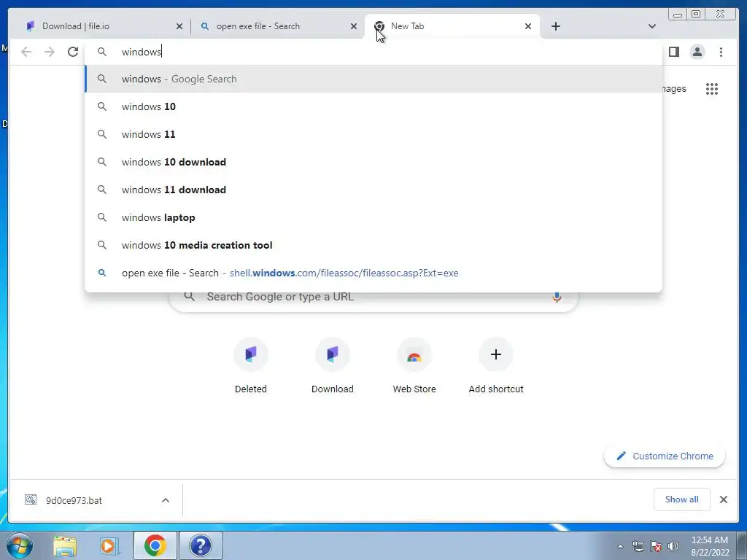747x560 pixels.
Task: Click the volume speaker icon
Action: click(673, 546)
